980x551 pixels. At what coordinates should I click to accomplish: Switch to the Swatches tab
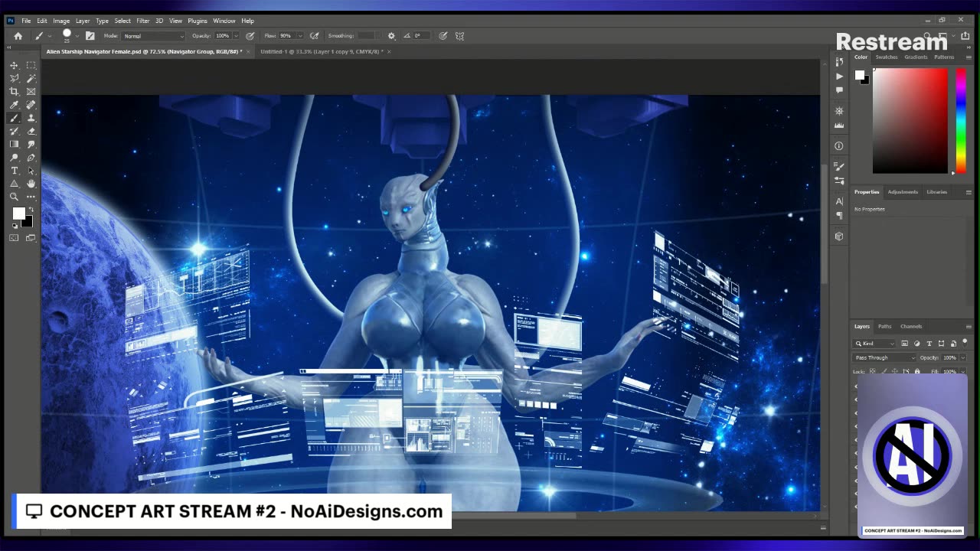point(887,57)
